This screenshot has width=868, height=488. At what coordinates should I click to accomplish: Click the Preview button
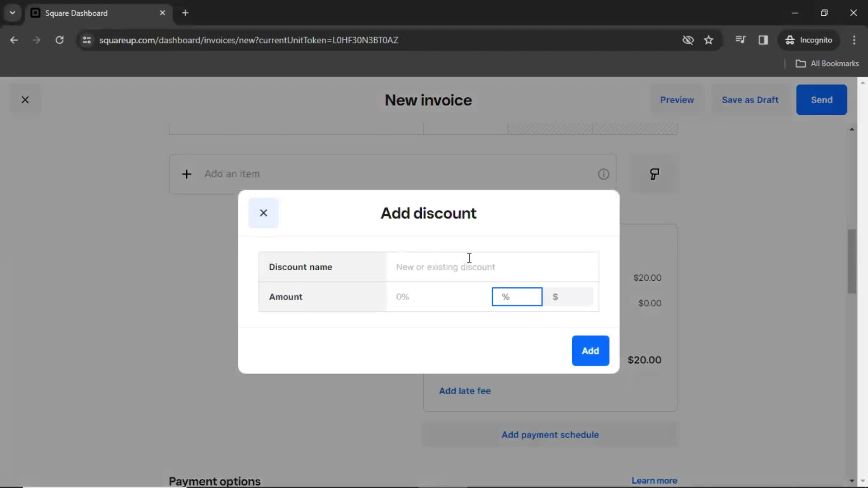tap(677, 100)
